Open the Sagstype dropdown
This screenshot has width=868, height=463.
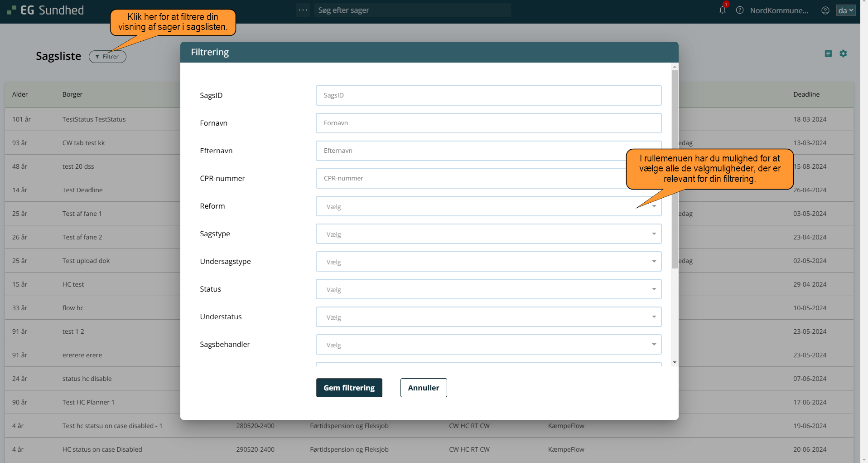click(488, 234)
